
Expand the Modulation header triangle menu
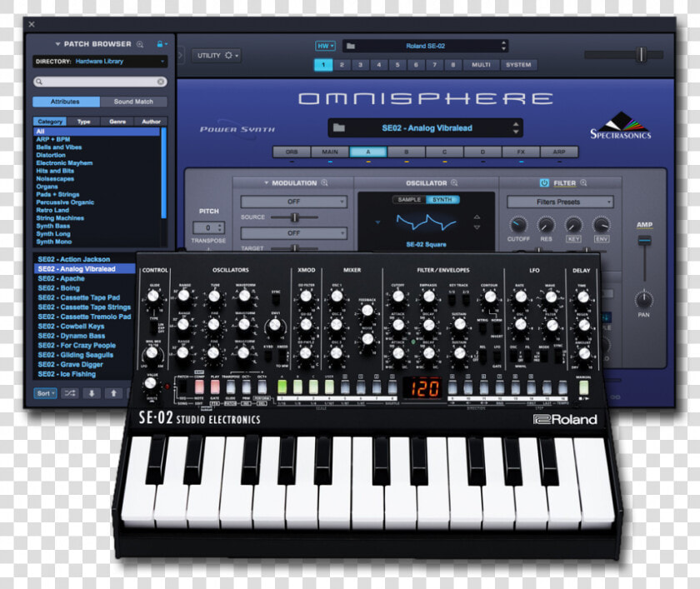pyautogui.click(x=267, y=183)
